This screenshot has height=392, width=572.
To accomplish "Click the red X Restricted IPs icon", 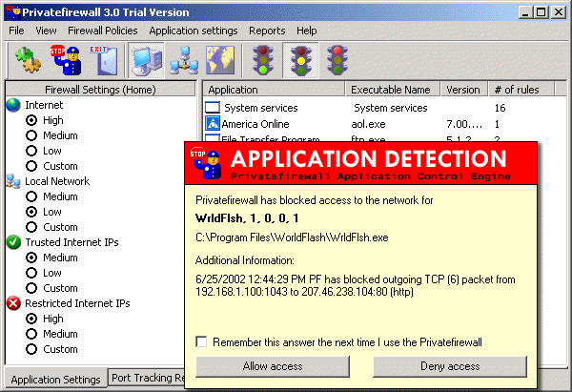I will pyautogui.click(x=13, y=303).
